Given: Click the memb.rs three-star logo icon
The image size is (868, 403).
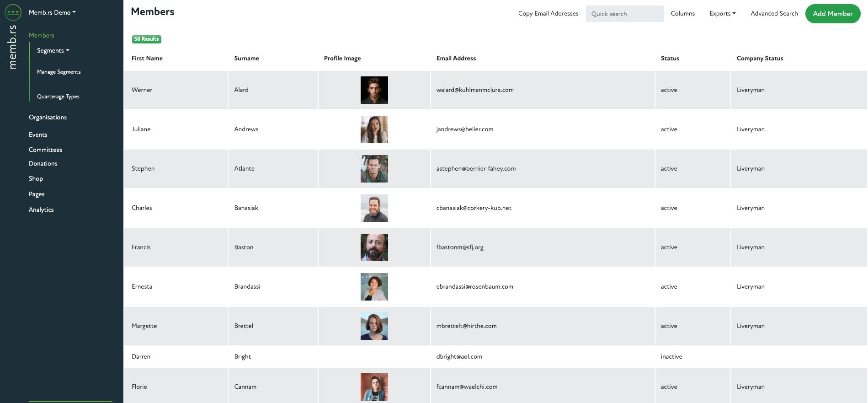Looking at the screenshot, I should pyautogui.click(x=13, y=12).
